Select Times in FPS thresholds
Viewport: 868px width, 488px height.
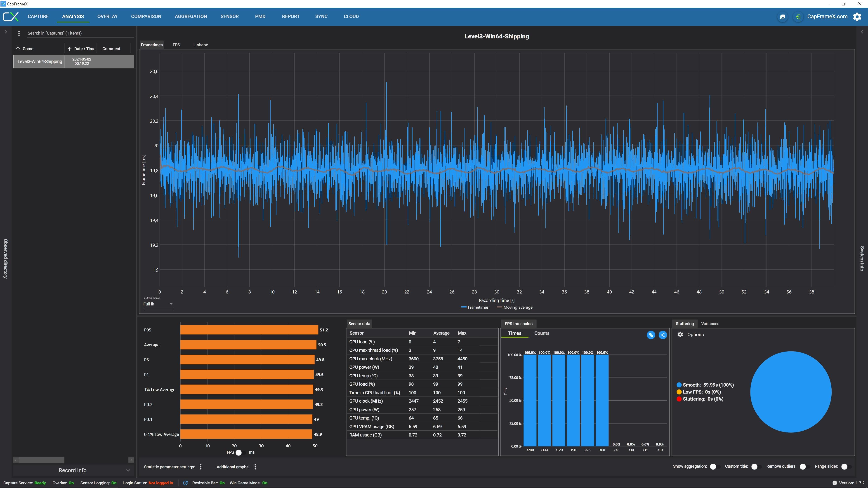514,333
